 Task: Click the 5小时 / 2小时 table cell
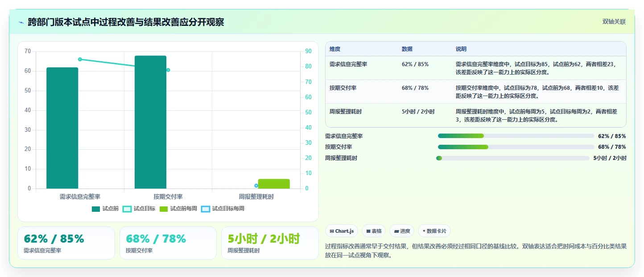tap(418, 112)
